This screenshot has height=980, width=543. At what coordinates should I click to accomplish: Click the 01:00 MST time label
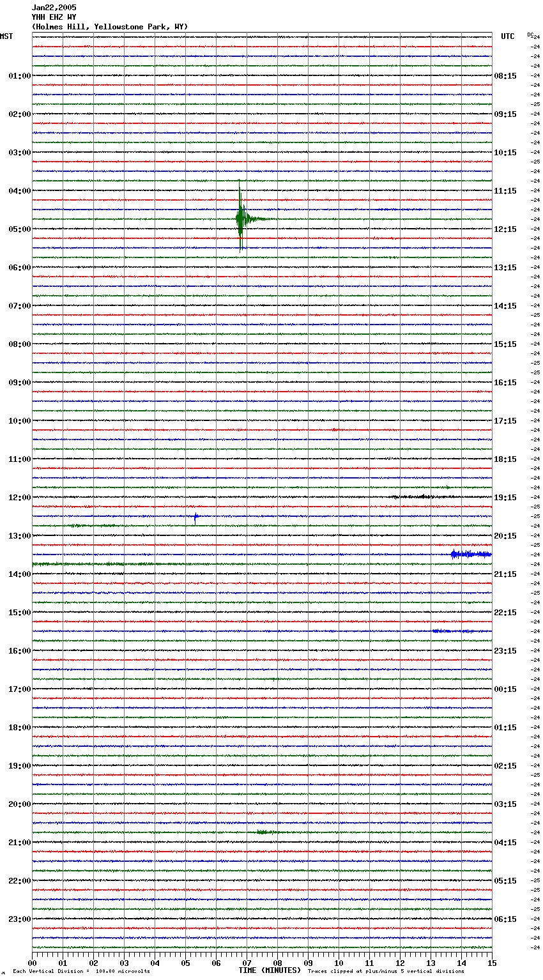[x=20, y=76]
